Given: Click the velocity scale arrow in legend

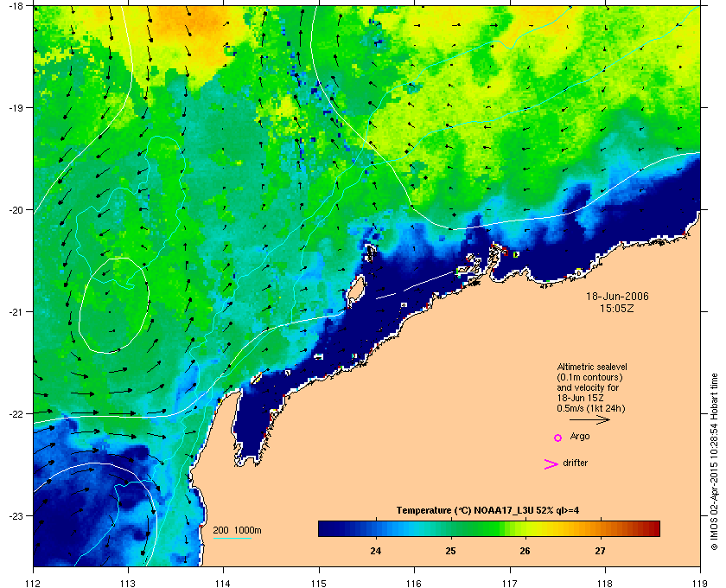Looking at the screenshot, I should point(589,420).
